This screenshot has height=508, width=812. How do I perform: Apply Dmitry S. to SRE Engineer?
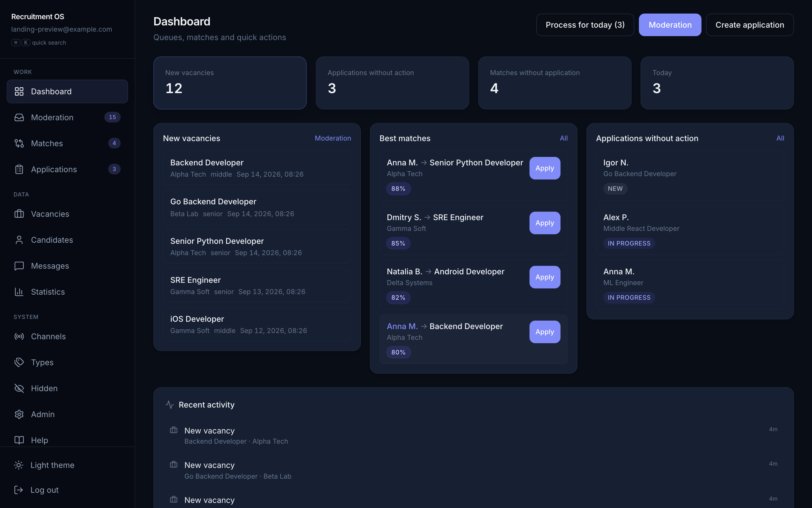click(545, 223)
